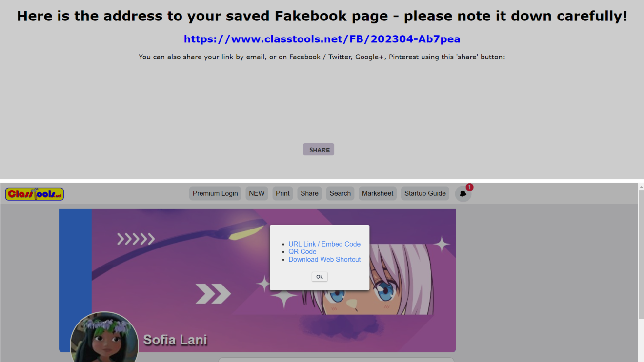Click the page's vertical scrollbar
Viewport: 644px width, 362px height.
tap(641, 253)
